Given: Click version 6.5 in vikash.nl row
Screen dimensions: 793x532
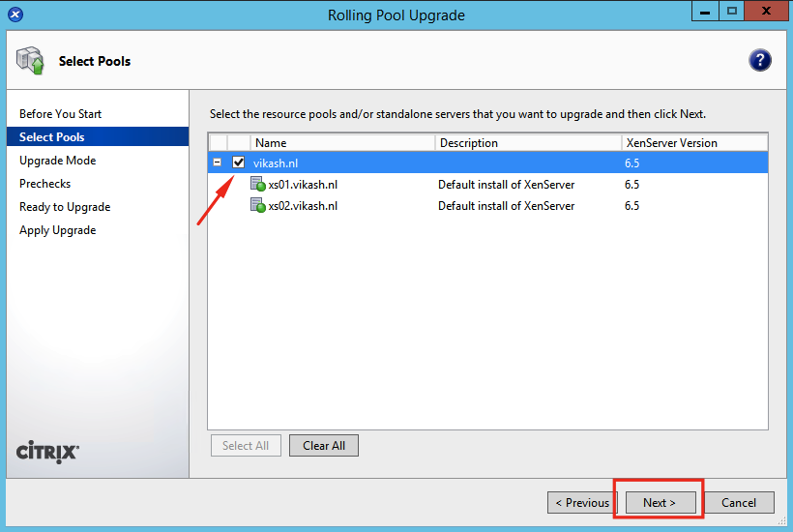Looking at the screenshot, I should click(x=631, y=163).
